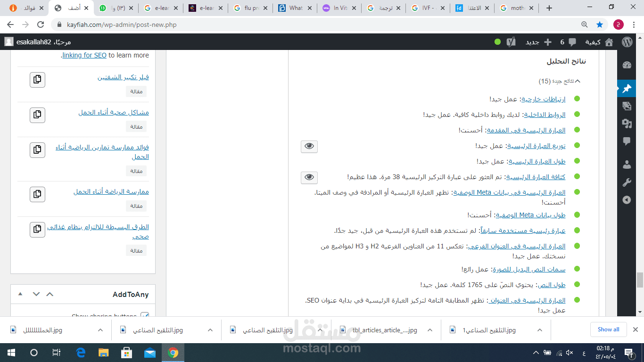Viewport: 644px width, 362px height.
Task: Click the Yoast SEO icon in the admin bar
Action: (511, 42)
